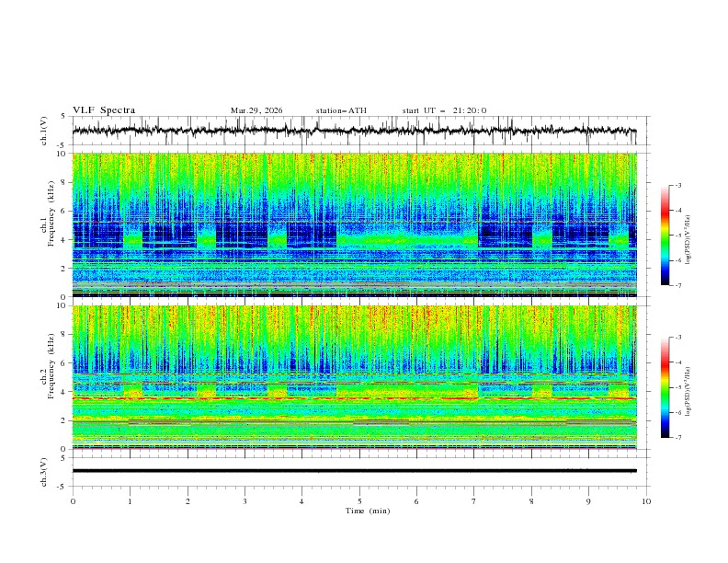Viewport: 728px width, 563px height.
Task: Click the "station=ATH" label
Action: (341, 110)
